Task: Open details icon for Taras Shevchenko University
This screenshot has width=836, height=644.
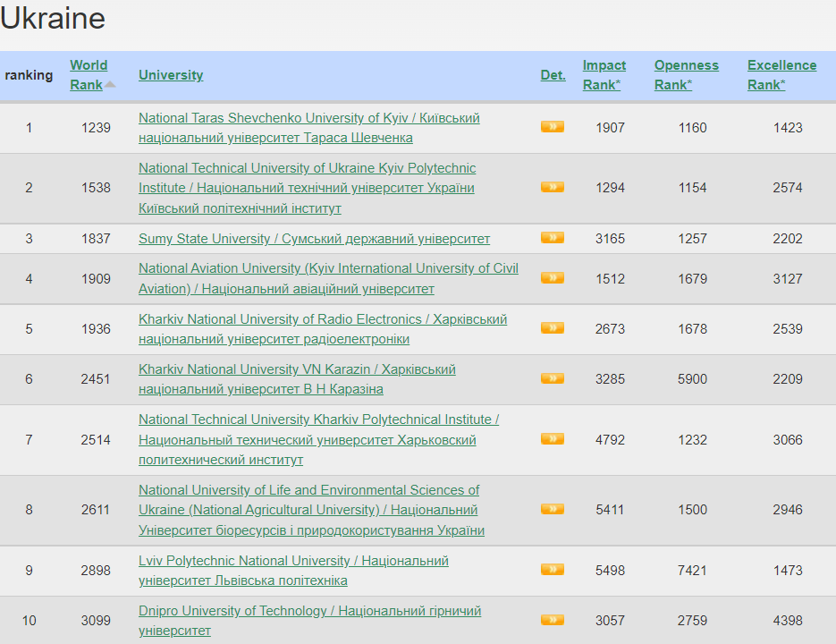Action: click(x=553, y=127)
